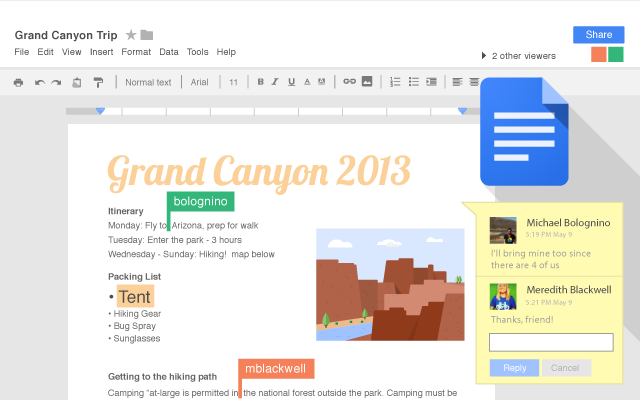Click the large Google Docs logo
The image size is (640, 400).
[x=524, y=131]
